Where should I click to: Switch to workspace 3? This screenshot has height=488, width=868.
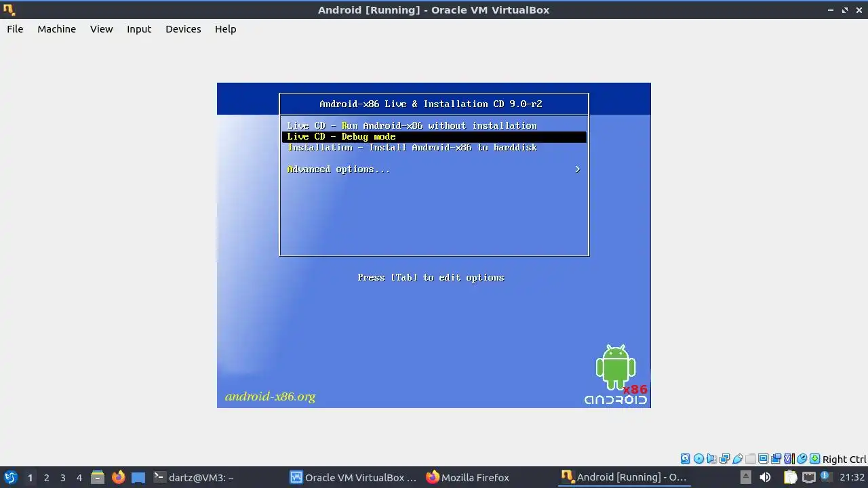62,477
